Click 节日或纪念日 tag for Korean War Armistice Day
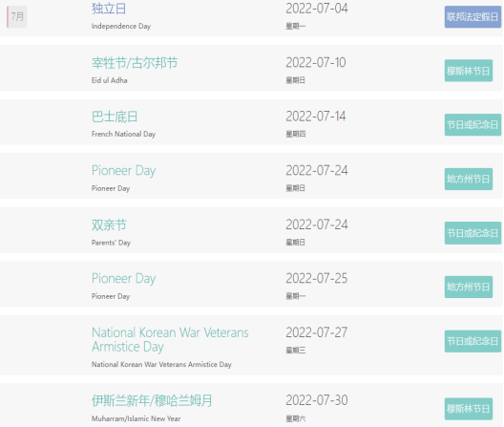This screenshot has height=427, width=504. coord(472,341)
